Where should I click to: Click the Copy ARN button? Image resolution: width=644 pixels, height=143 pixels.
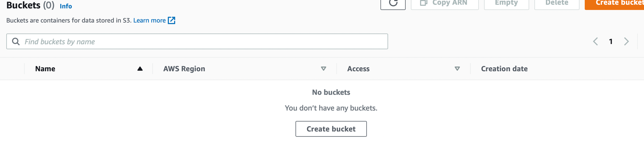point(444,3)
